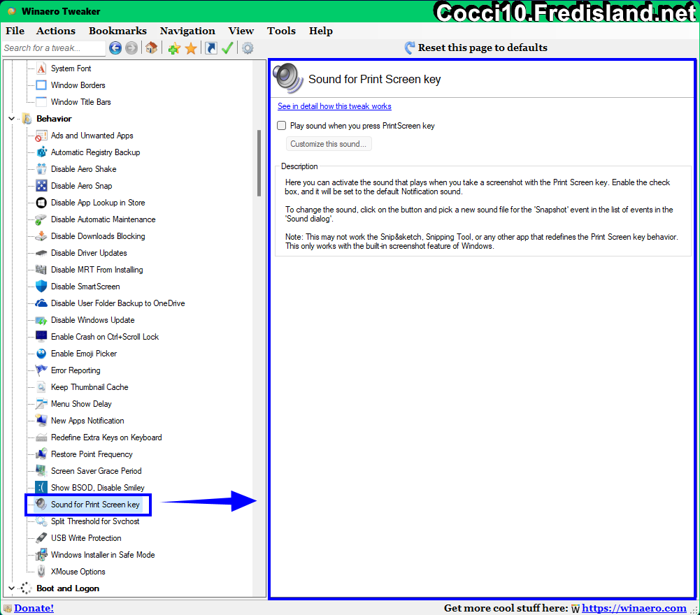
Task: Apply changes with the green checkmark icon
Action: (x=227, y=48)
